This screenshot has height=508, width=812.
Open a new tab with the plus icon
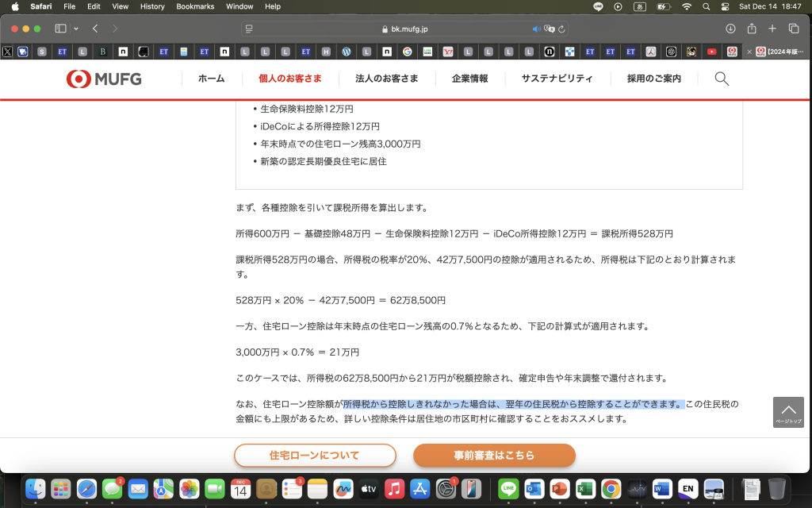click(x=772, y=27)
